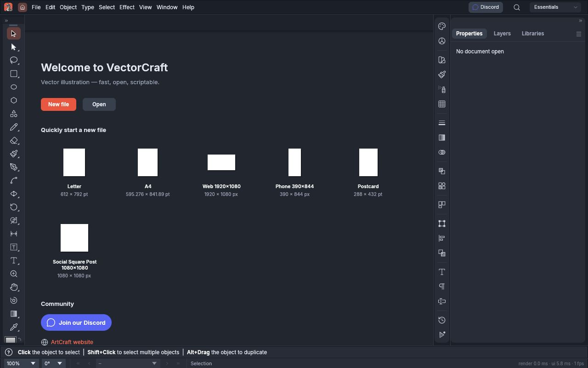Collapse the right panel chevrons

pyautogui.click(x=581, y=21)
